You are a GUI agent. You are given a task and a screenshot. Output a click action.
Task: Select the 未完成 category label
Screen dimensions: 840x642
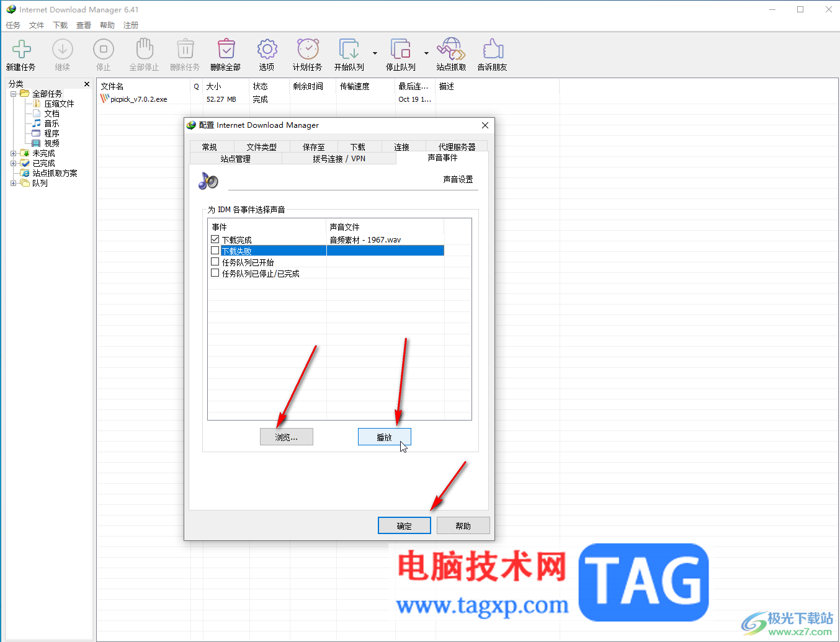[43, 153]
